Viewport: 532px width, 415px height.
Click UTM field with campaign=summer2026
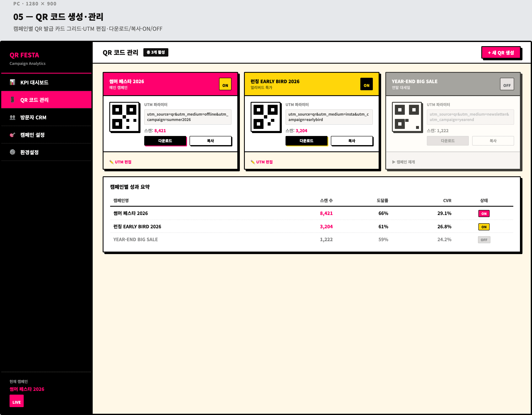click(188, 117)
